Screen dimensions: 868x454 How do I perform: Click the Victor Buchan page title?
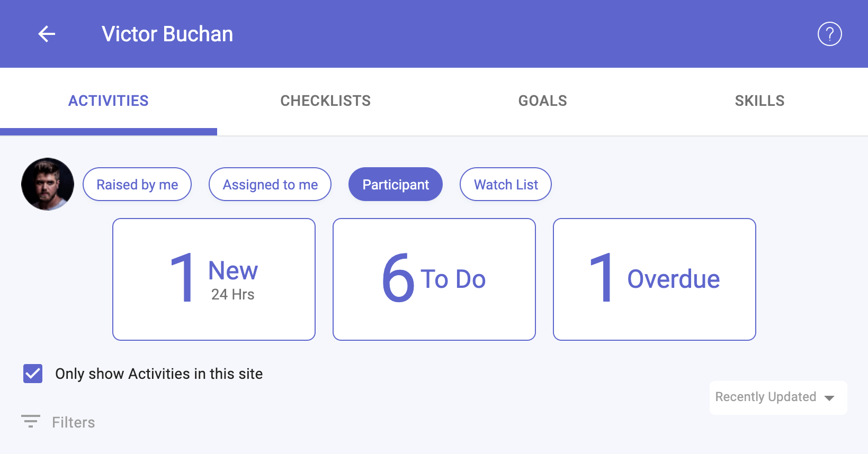pyautogui.click(x=167, y=34)
